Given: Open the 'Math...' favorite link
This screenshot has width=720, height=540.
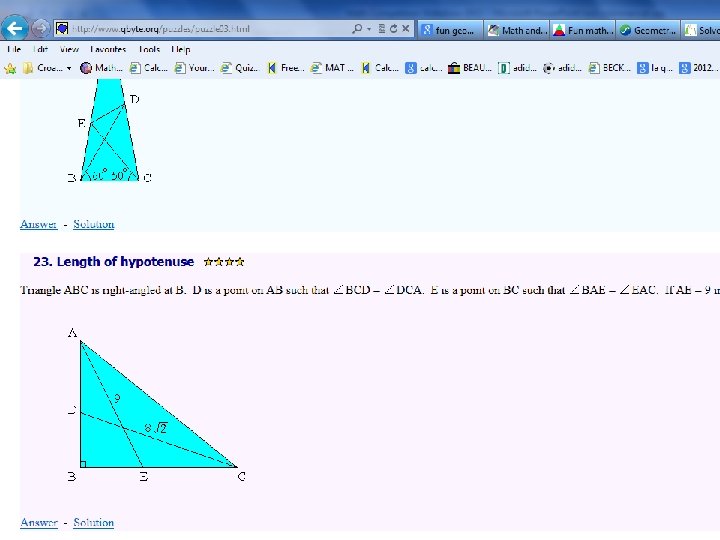Looking at the screenshot, I should pyautogui.click(x=101, y=68).
